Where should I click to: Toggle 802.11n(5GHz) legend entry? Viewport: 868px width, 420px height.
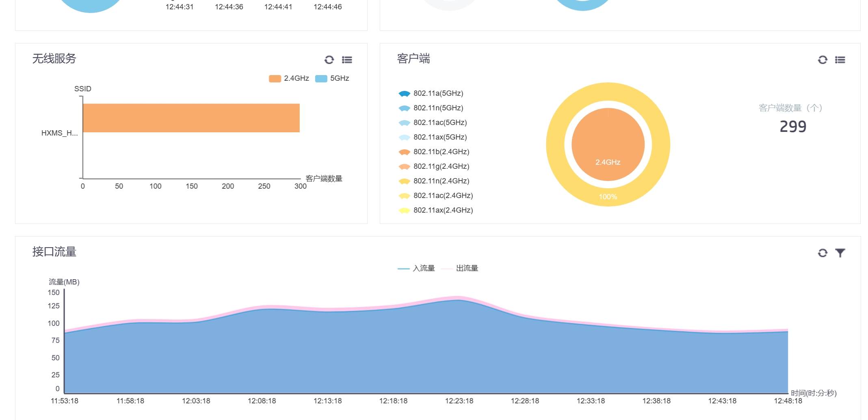431,108
